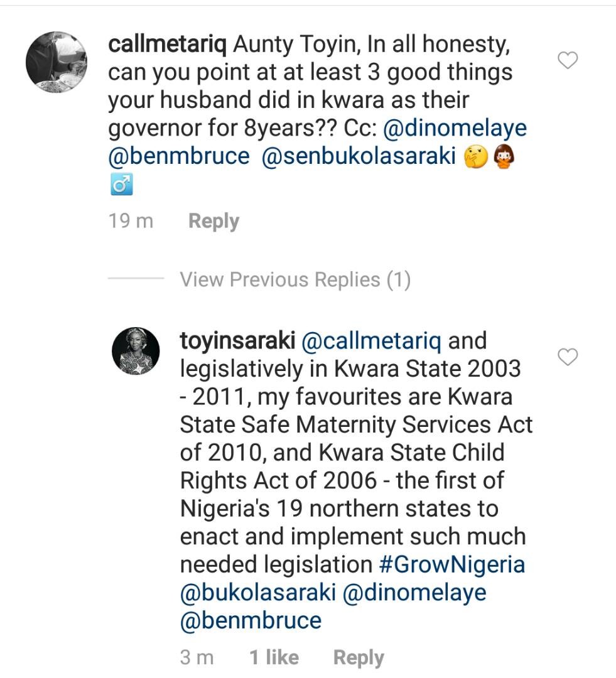Screen dimensions: 616x678
Task: Like toyinsaraki's reply using the heart icon
Action: pos(568,355)
